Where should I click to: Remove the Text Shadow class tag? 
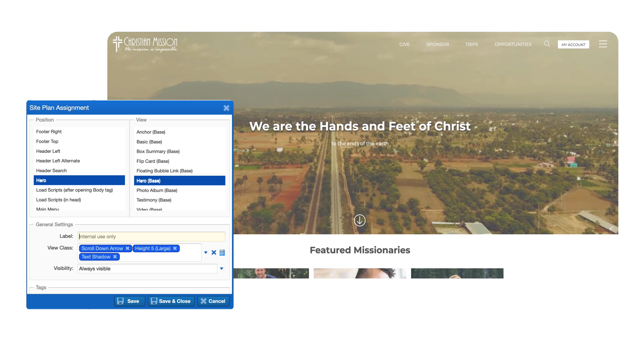115,257
